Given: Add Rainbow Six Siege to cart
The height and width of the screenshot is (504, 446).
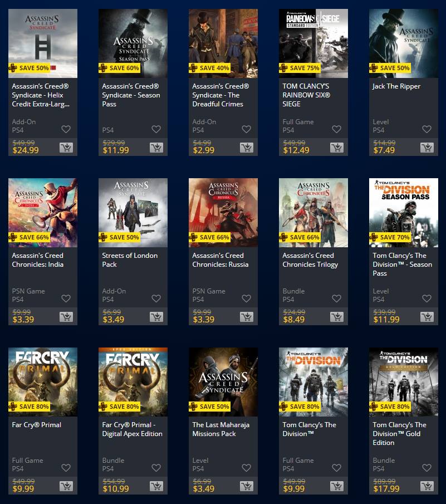Looking at the screenshot, I should pyautogui.click(x=337, y=148).
